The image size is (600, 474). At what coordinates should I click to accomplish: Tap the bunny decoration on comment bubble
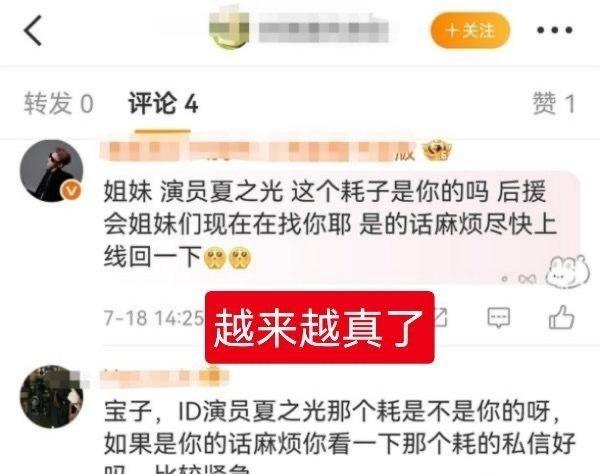[568, 272]
